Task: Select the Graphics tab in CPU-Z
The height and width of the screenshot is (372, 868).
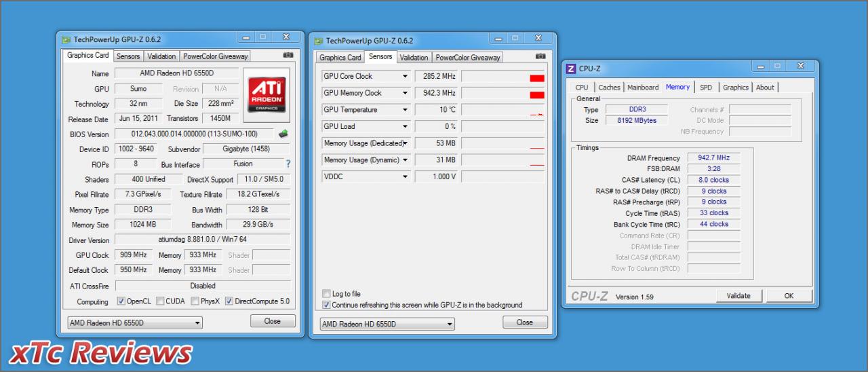Action: 736,87
